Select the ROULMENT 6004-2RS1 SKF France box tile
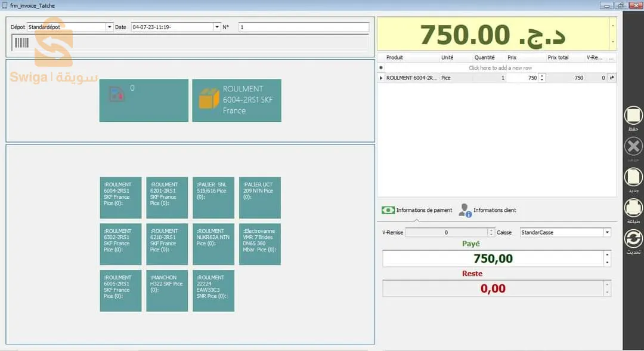 click(237, 100)
